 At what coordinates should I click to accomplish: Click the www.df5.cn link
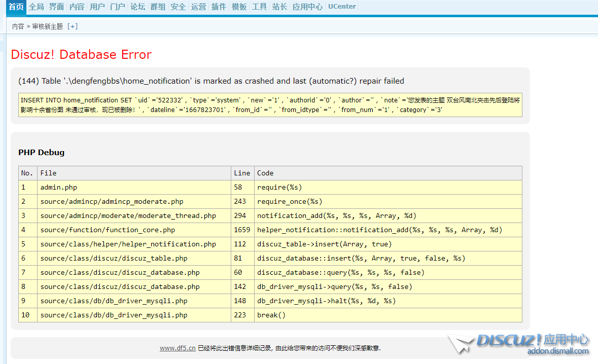[x=178, y=348]
